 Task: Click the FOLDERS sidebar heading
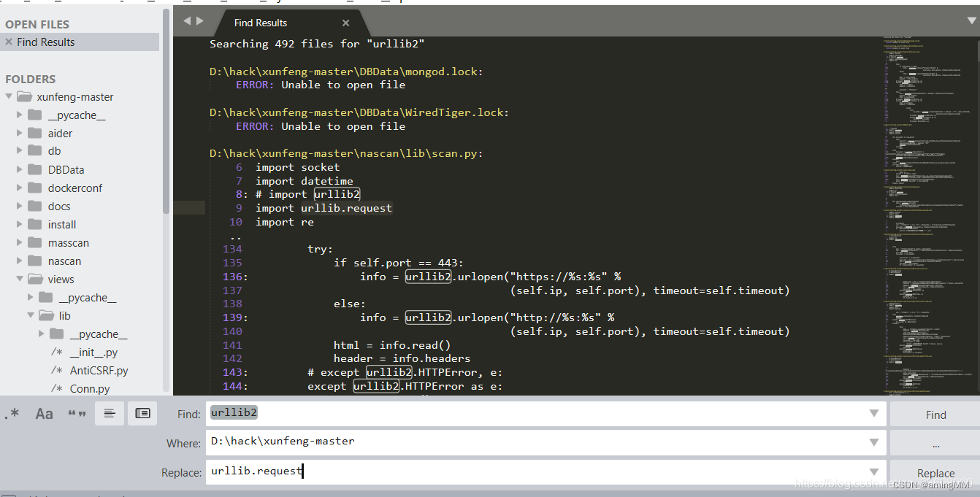31,79
